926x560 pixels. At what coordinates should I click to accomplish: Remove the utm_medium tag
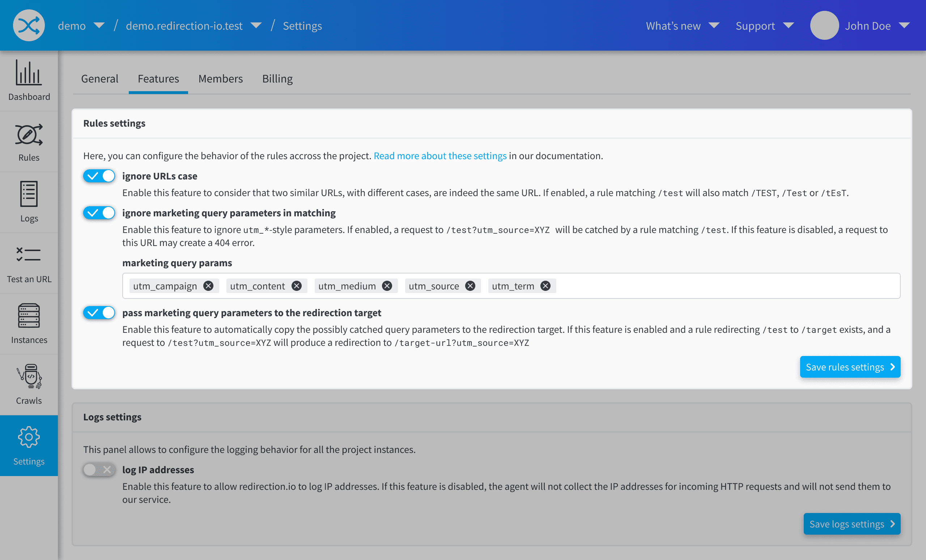click(387, 286)
